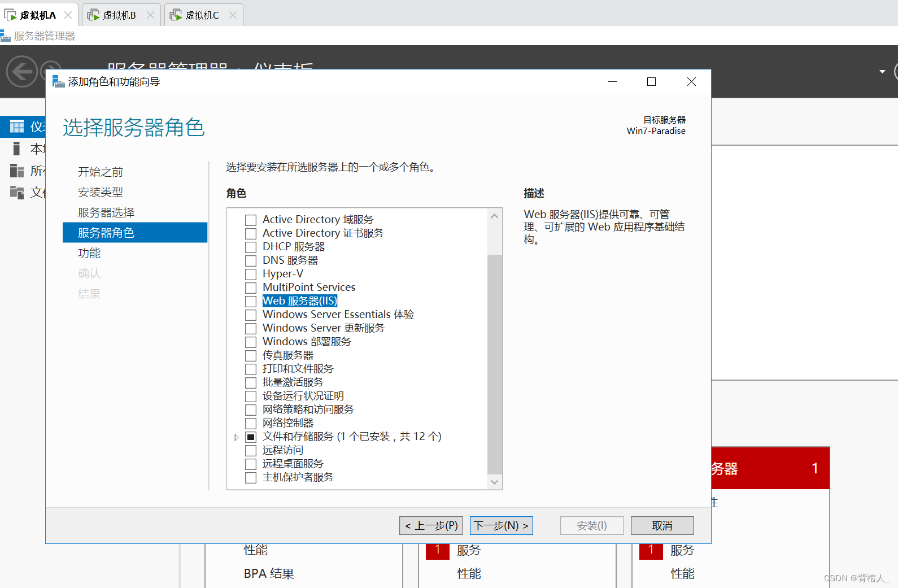
Task: Go to 安装类型 wizard step
Action: [x=101, y=192]
